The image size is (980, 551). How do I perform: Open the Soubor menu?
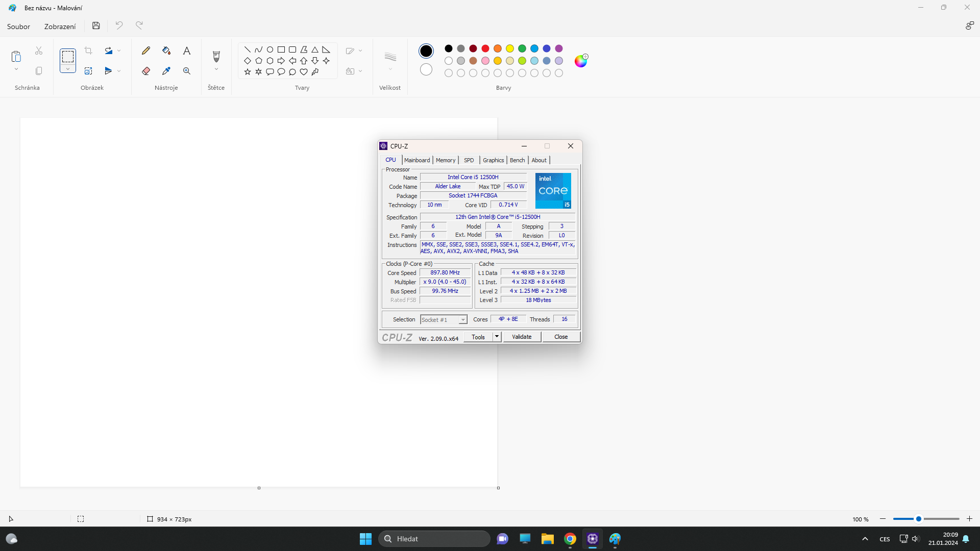pos(18,27)
